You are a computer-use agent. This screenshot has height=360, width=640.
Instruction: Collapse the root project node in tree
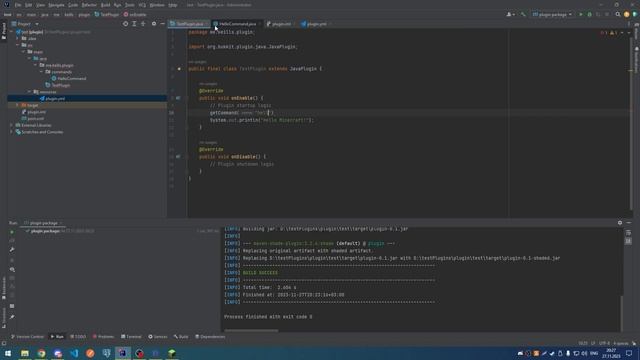(x=12, y=32)
